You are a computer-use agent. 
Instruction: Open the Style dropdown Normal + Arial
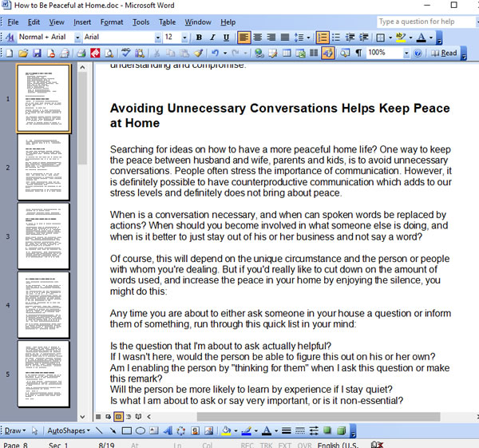tap(77, 38)
